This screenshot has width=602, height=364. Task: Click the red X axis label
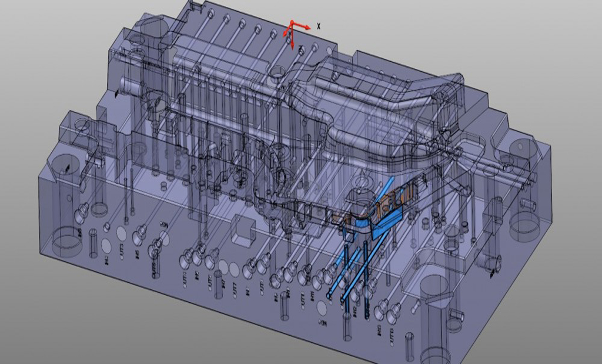tap(319, 26)
